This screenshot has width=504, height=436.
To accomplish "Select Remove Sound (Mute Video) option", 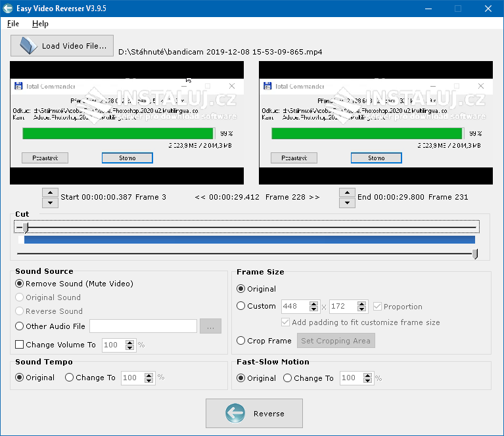I will (20, 284).
